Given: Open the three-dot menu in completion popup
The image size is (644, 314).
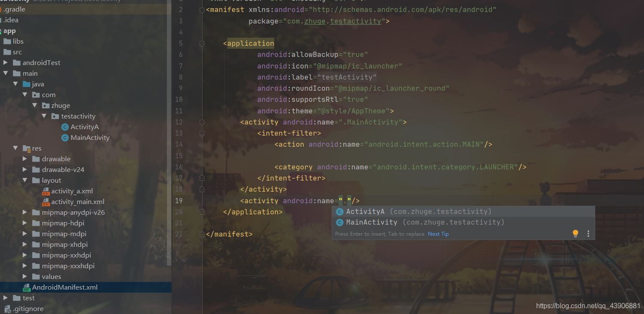Looking at the screenshot, I should (x=588, y=234).
